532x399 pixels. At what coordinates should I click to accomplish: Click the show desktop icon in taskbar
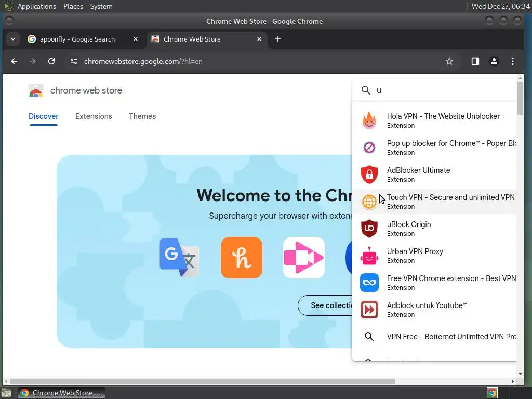(6, 393)
